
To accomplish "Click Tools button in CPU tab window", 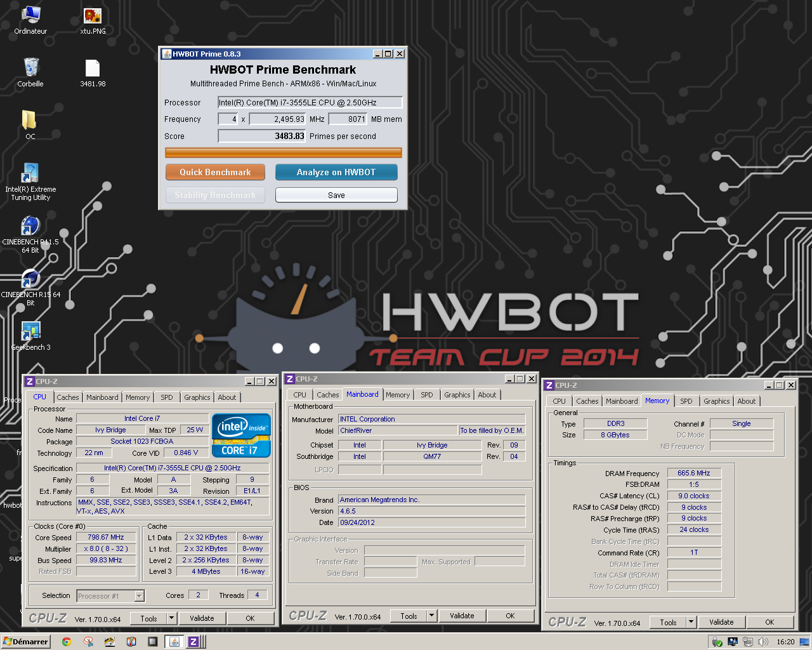I will pos(148,618).
